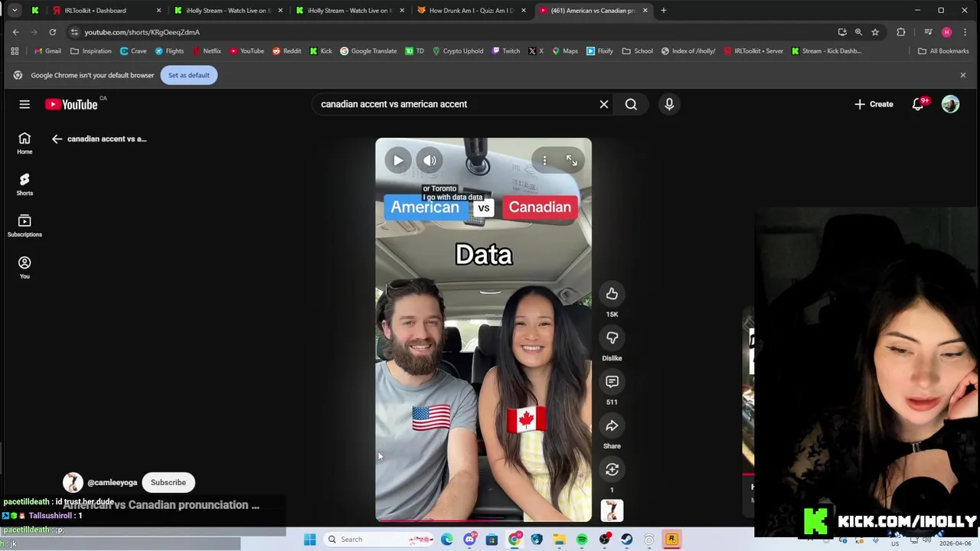
Task: Expand the All Bookmarks folder
Action: click(943, 51)
